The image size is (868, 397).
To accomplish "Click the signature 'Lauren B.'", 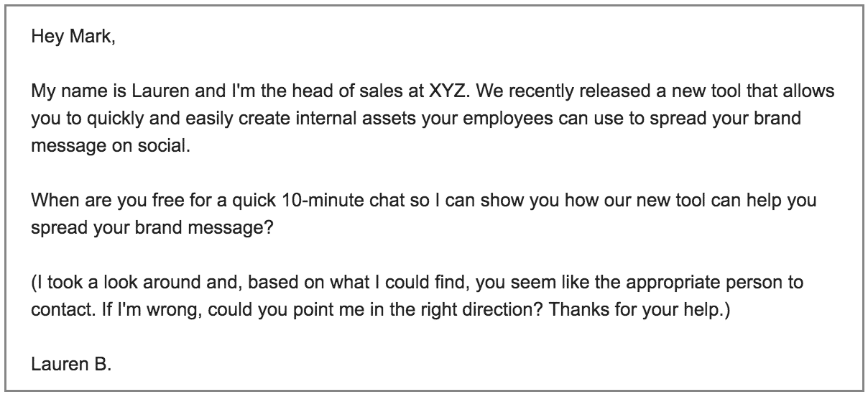I will pos(71,364).
